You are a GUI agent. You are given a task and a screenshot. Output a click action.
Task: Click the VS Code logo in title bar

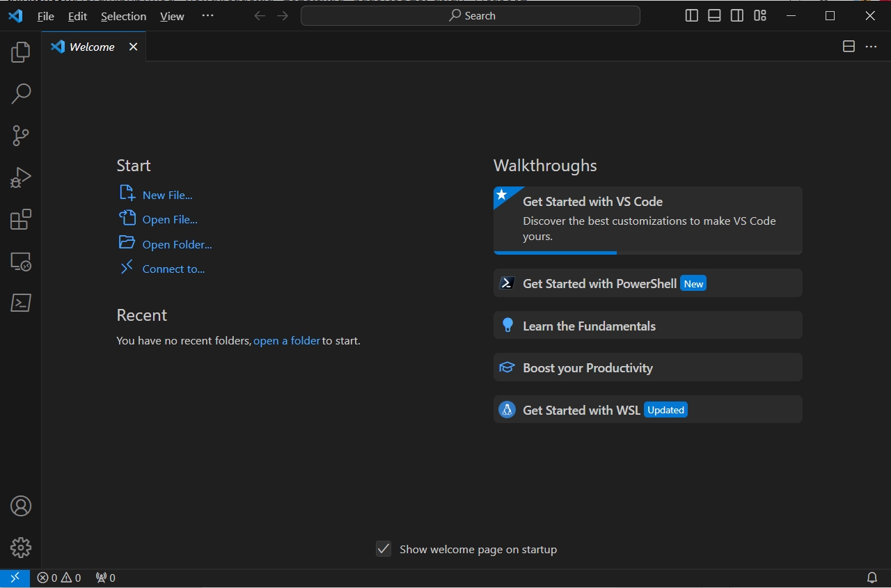(x=15, y=15)
